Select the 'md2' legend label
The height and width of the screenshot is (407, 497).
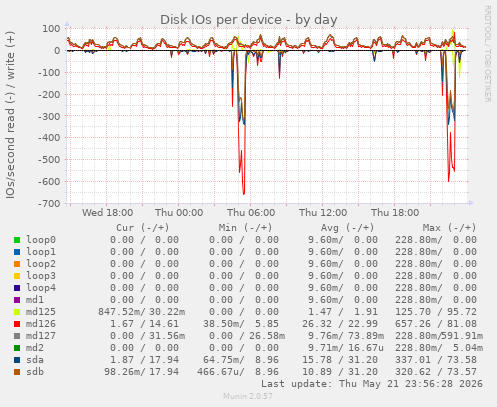[x=35, y=348]
